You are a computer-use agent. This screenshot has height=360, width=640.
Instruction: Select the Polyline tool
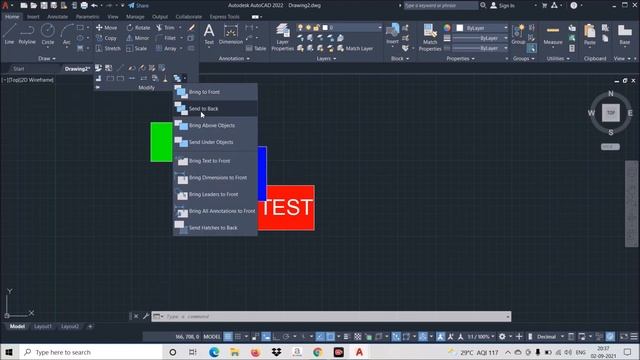27,34
